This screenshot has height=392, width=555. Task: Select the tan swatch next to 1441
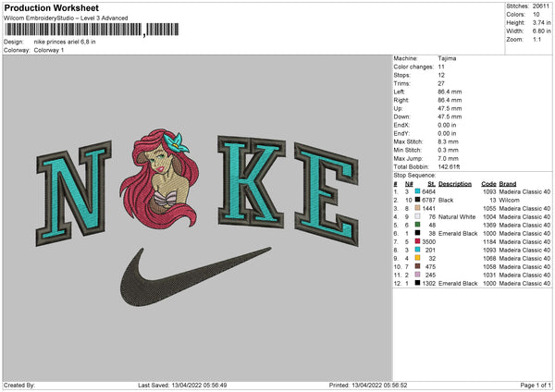(417, 208)
